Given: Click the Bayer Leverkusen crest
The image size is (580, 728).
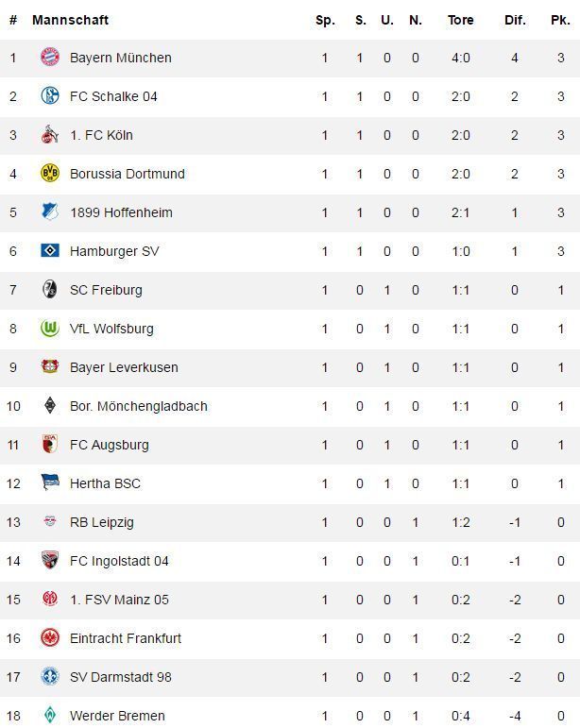Looking at the screenshot, I should (x=50, y=367).
